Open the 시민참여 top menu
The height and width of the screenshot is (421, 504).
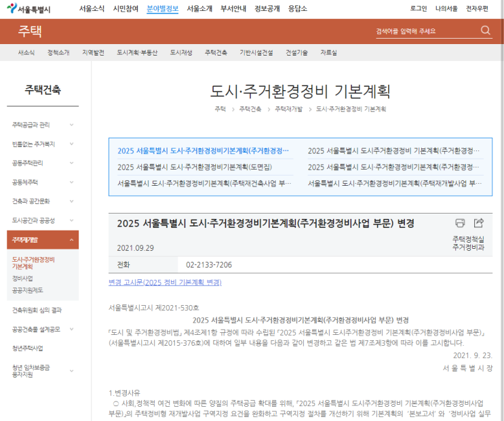pyautogui.click(x=125, y=9)
